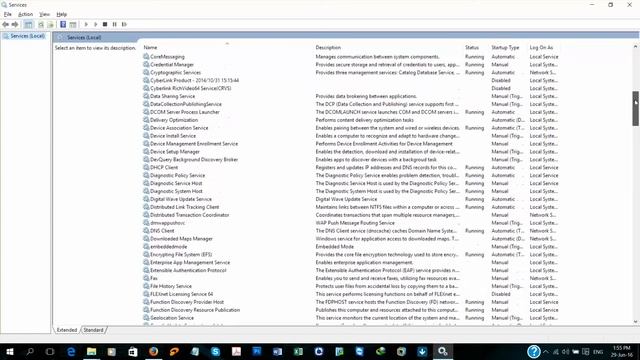Open the Action menu
The width and height of the screenshot is (640, 360).
25,14
